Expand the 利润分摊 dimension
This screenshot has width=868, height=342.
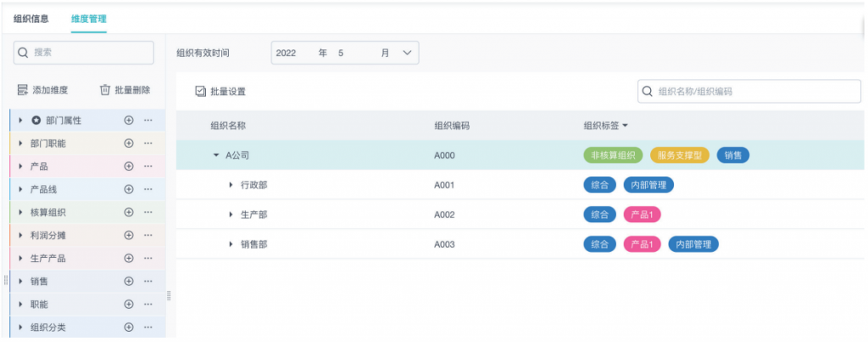click(x=21, y=235)
